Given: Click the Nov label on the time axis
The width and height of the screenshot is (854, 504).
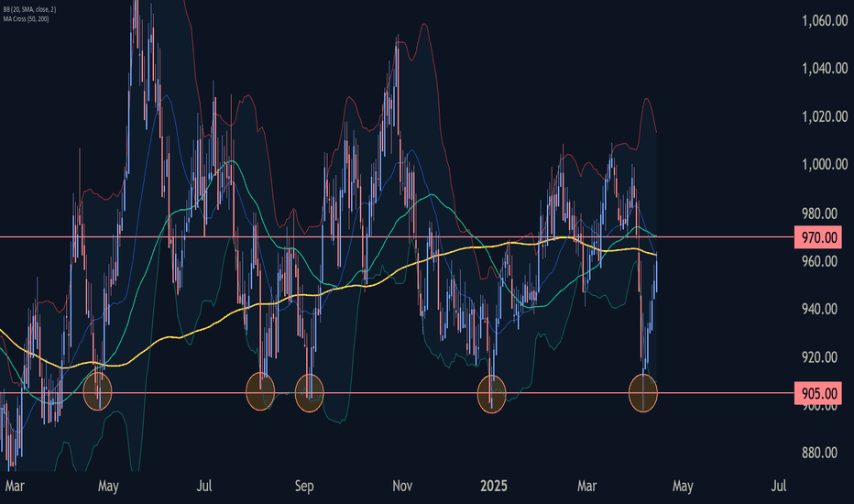Looking at the screenshot, I should click(402, 486).
